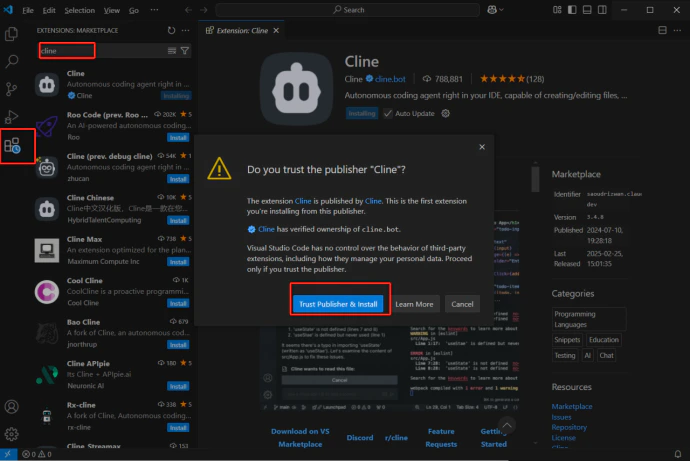This screenshot has width=690, height=462.
Task: Install the Cline Chinese extension
Action: 178,220
